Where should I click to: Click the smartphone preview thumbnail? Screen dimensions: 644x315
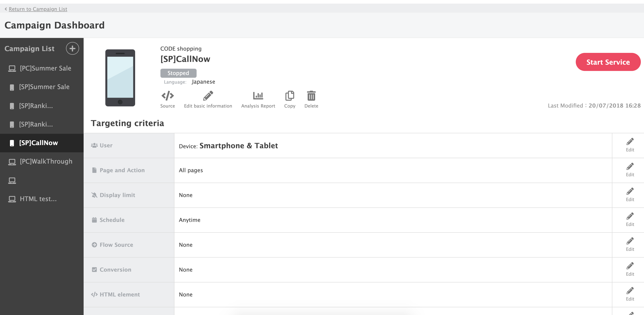pos(120,78)
